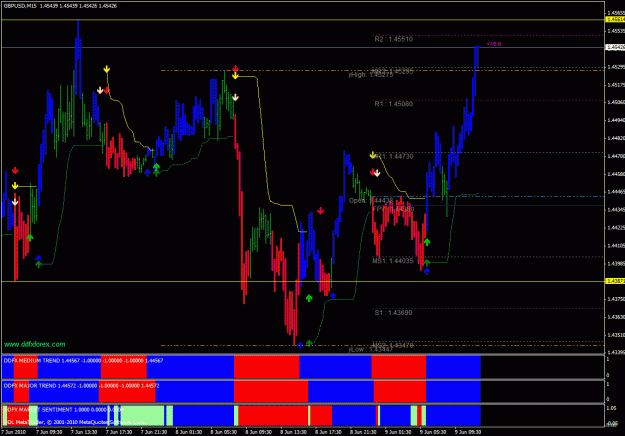Select the yHigh: 1.45275 label

(x=371, y=75)
